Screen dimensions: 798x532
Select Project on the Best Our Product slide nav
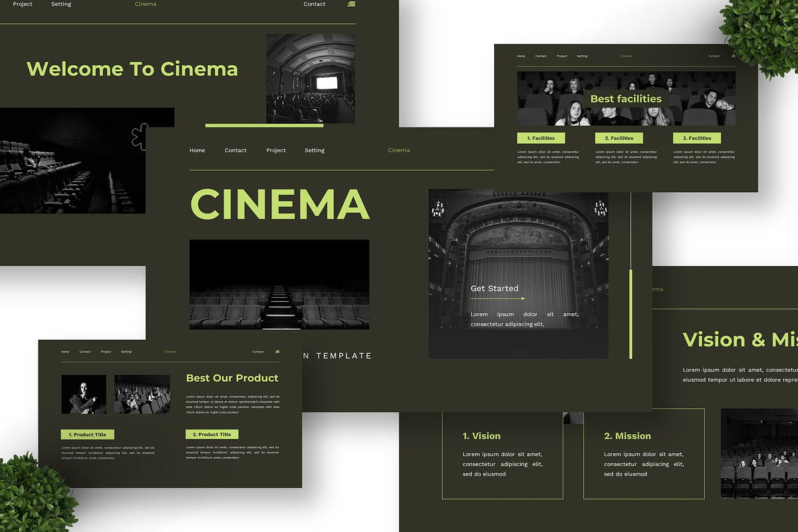(x=106, y=352)
